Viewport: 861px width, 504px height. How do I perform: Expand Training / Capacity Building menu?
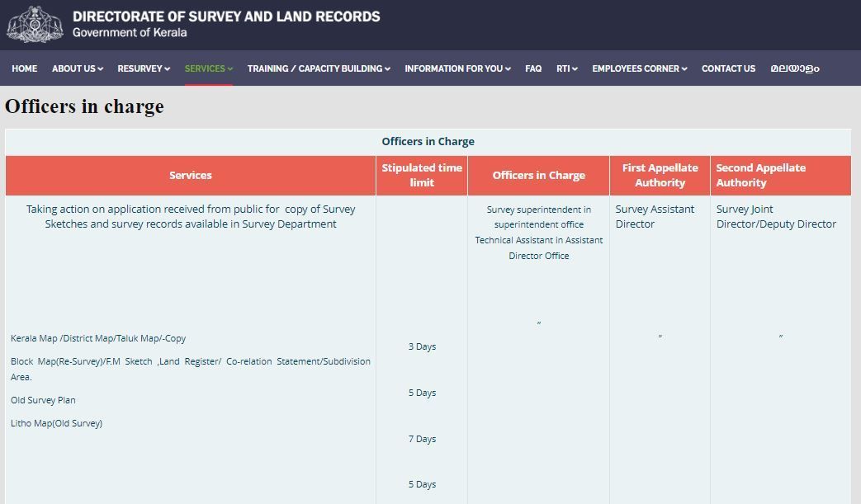(x=319, y=68)
